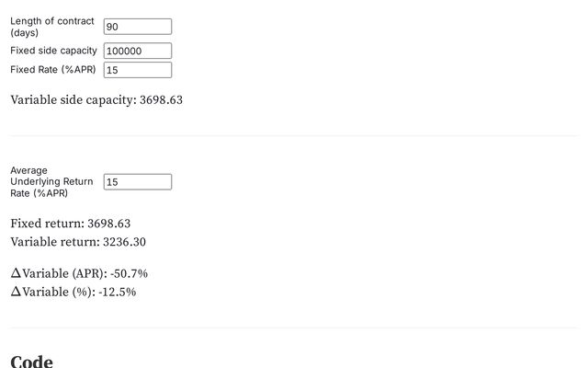Click the horizontal divider above the Code heading
The image size is (588, 368).
point(294,328)
